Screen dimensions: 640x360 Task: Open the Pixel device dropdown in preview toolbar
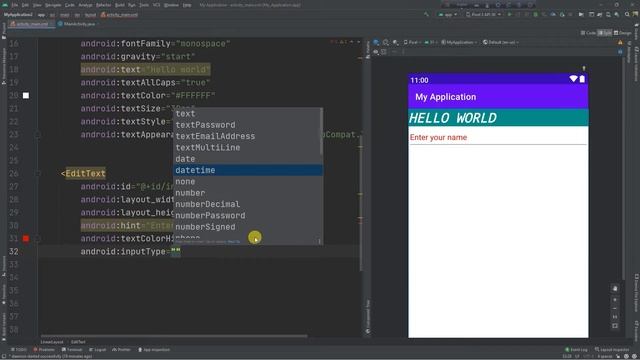(x=412, y=42)
